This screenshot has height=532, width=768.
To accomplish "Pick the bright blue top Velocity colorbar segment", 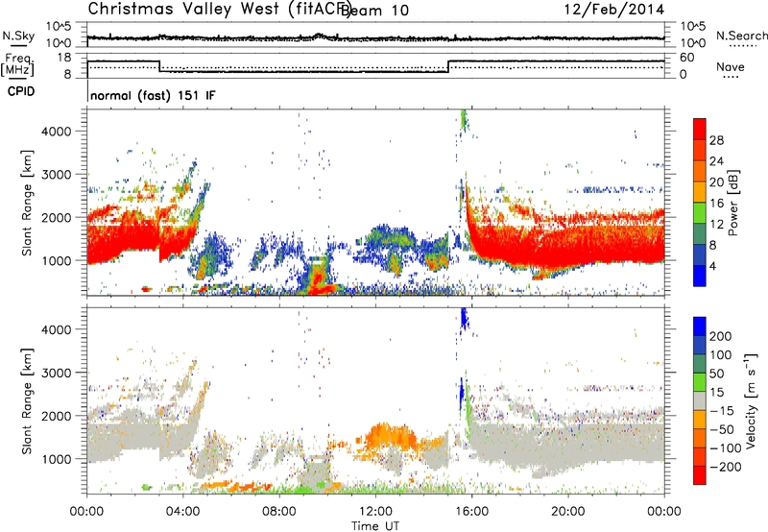I will point(700,326).
